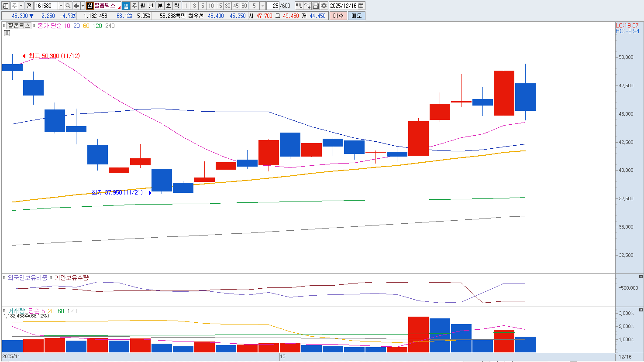Image resolution: width=644 pixels, height=362 pixels.
Task: Switch to weekly 주 chart period
Action: tap(134, 6)
